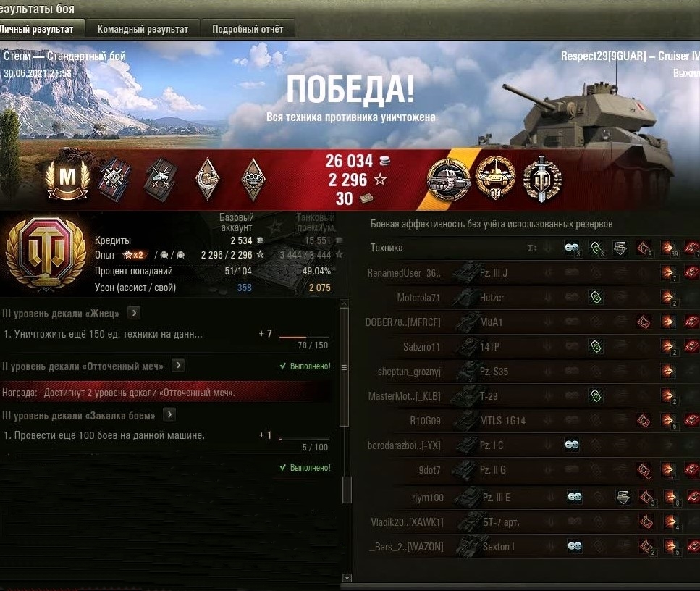Screen dimensions: 700x591
Task: Expand «Отточенный меч» decal details arrow
Action: [x=177, y=366]
